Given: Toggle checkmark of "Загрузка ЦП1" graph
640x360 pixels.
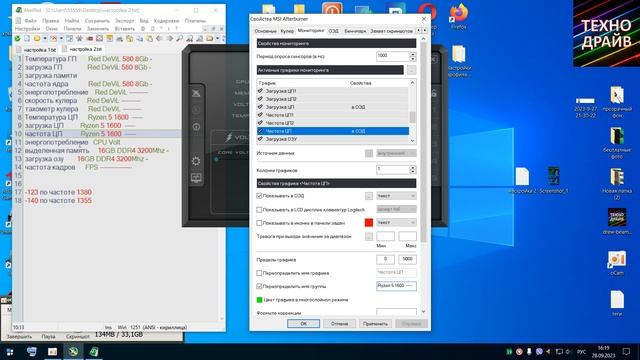Looking at the screenshot, I should (x=260, y=91).
